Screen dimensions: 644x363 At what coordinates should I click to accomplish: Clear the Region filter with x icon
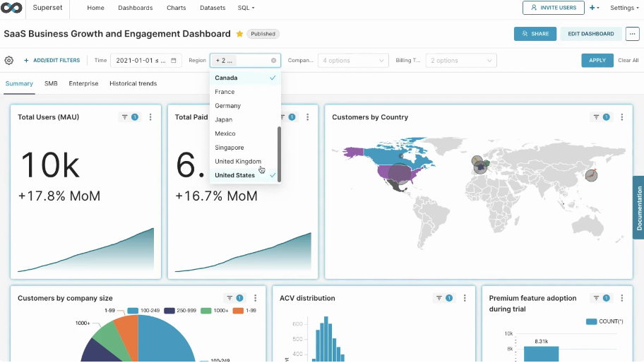click(x=273, y=61)
